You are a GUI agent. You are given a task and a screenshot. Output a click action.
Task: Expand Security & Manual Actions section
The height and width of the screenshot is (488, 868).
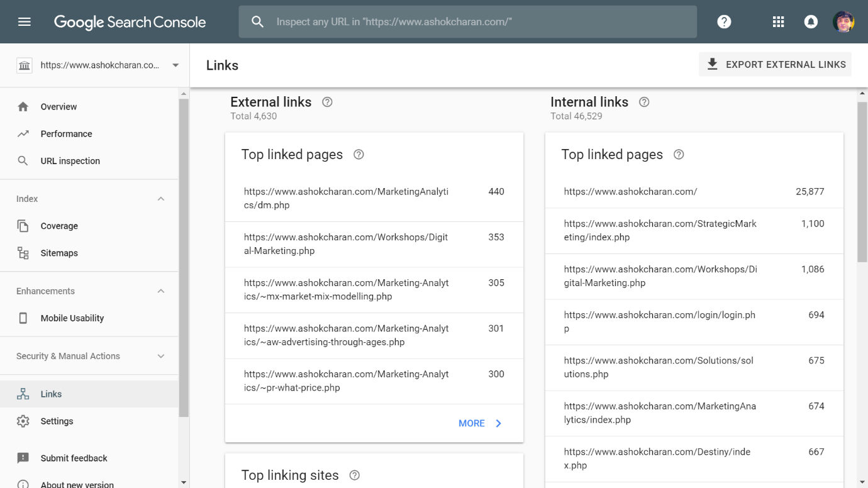tap(160, 356)
